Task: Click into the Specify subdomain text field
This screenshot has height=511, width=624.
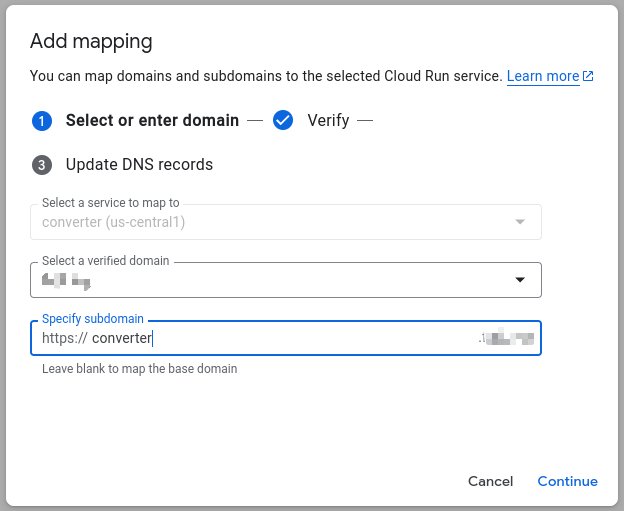Action: pos(300,338)
